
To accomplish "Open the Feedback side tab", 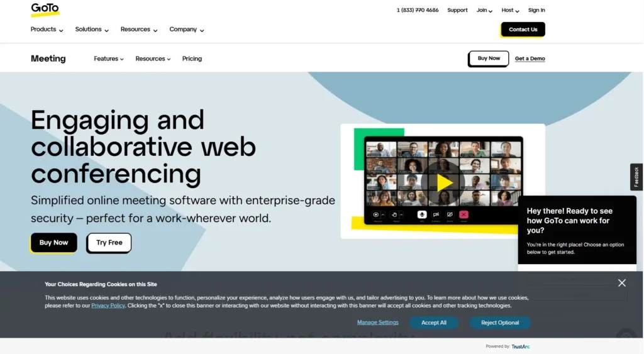I will tap(636, 177).
